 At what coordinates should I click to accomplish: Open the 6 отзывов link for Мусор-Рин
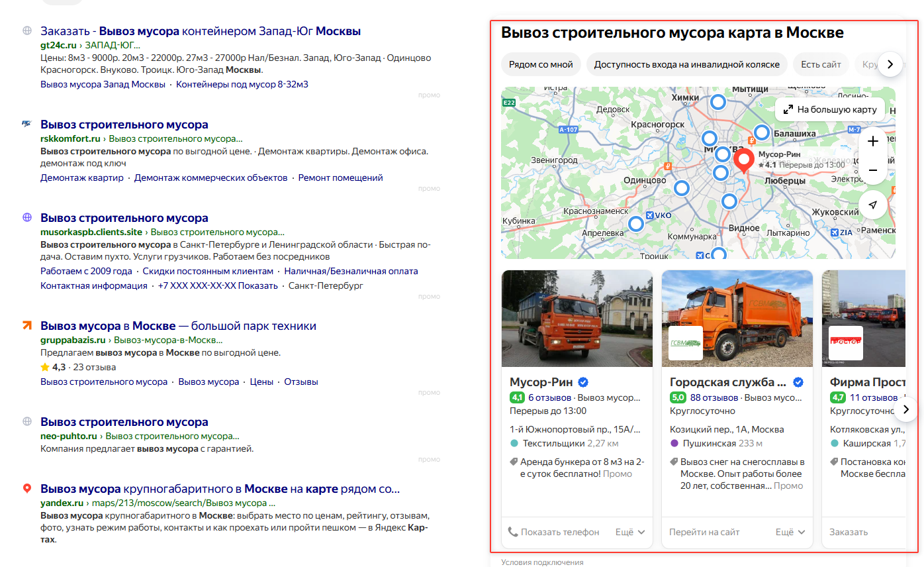click(549, 398)
